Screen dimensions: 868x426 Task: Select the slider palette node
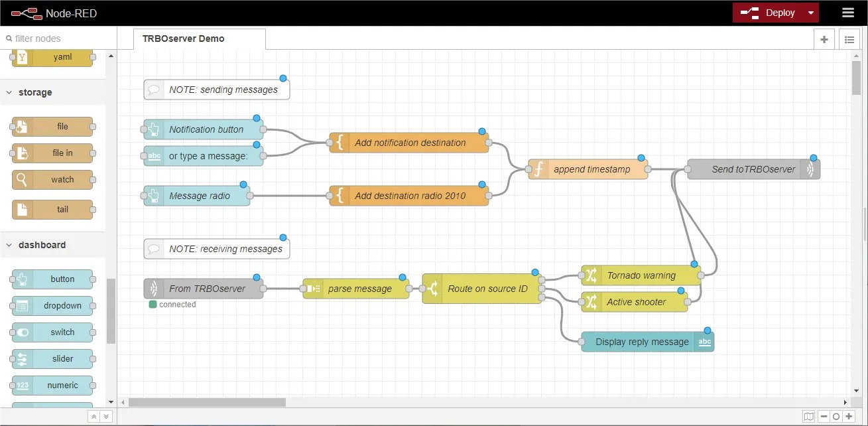tap(52, 358)
